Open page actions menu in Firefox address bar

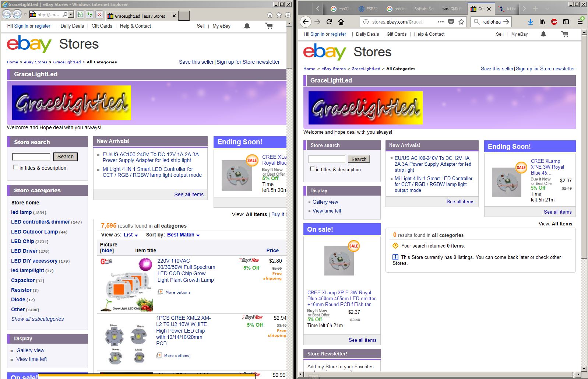coord(441,22)
